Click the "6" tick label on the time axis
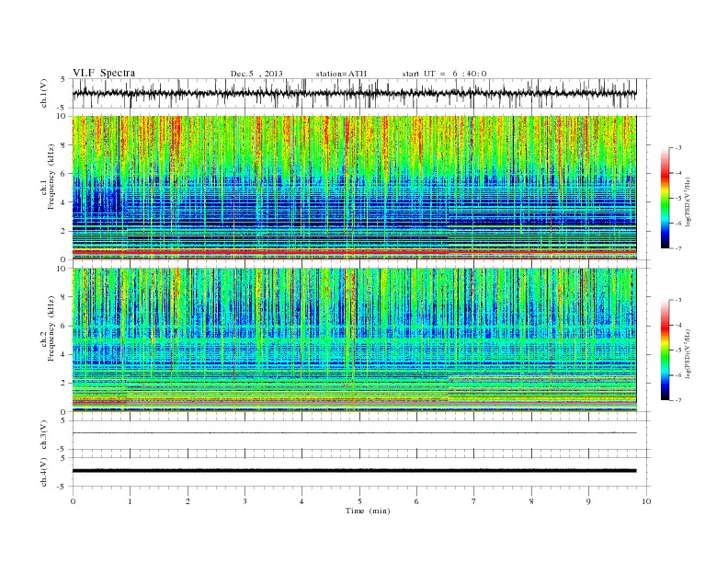 (416, 501)
